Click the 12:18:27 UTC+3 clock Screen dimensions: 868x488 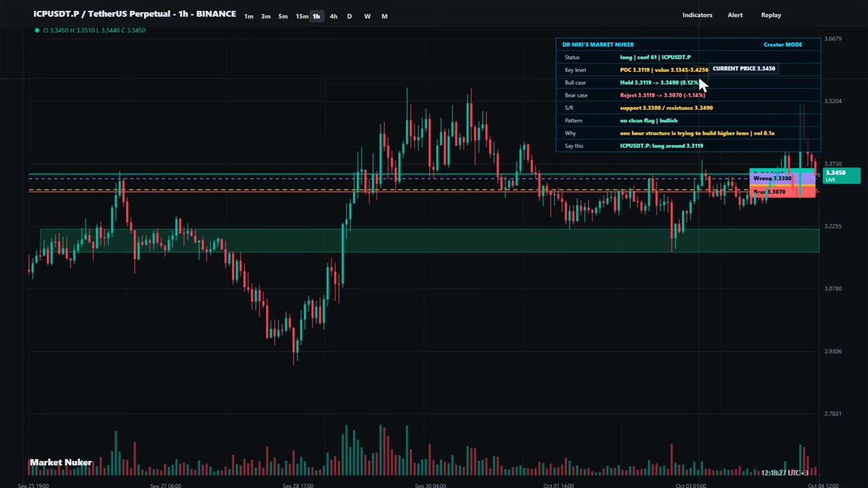point(785,472)
